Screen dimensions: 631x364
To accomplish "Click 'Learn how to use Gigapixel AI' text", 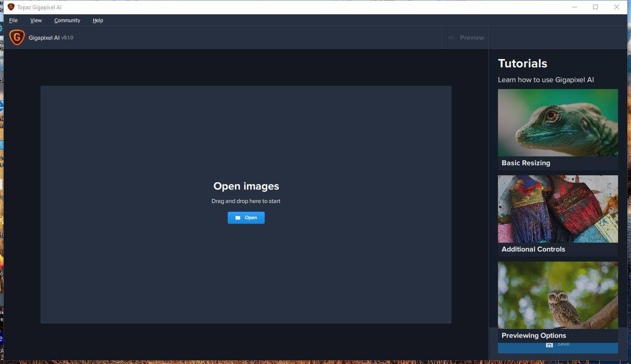I will click(x=546, y=80).
